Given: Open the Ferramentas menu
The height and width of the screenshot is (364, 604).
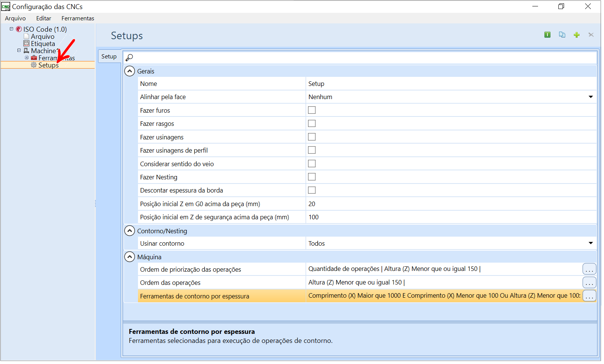Looking at the screenshot, I should pyautogui.click(x=78, y=18).
